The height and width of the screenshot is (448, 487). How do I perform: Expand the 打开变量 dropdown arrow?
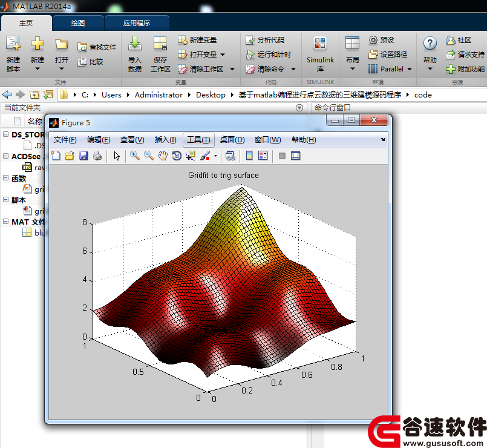223,54
